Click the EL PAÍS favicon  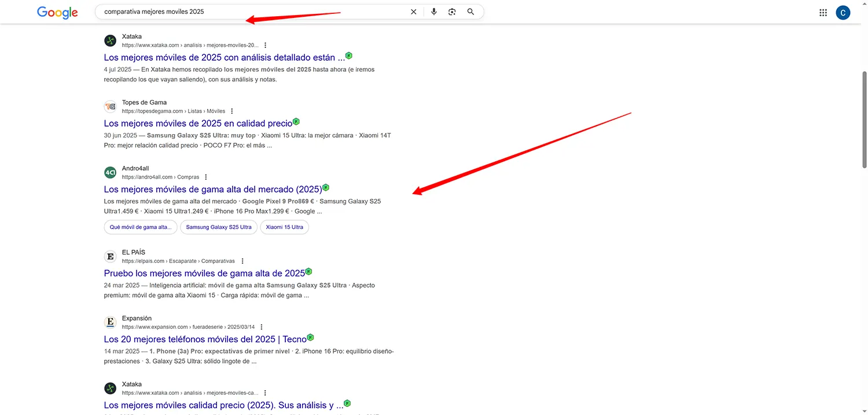[110, 256]
